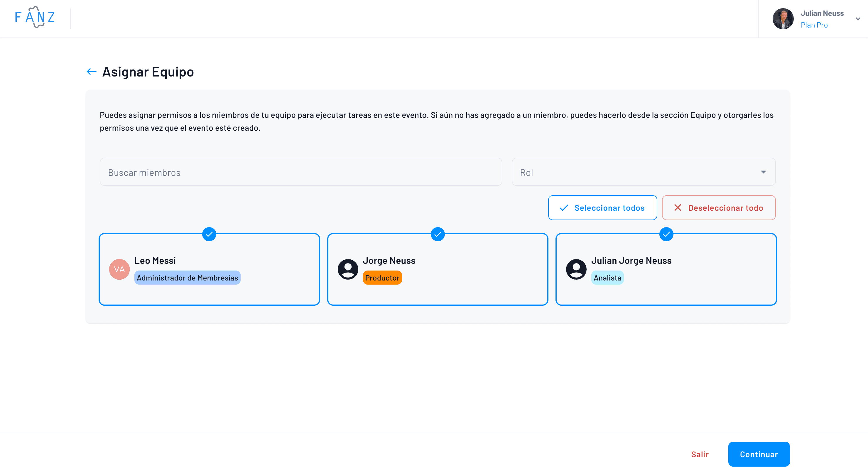
Task: Uncheck the Julian Jorge Neuss card selection
Action: click(666, 234)
